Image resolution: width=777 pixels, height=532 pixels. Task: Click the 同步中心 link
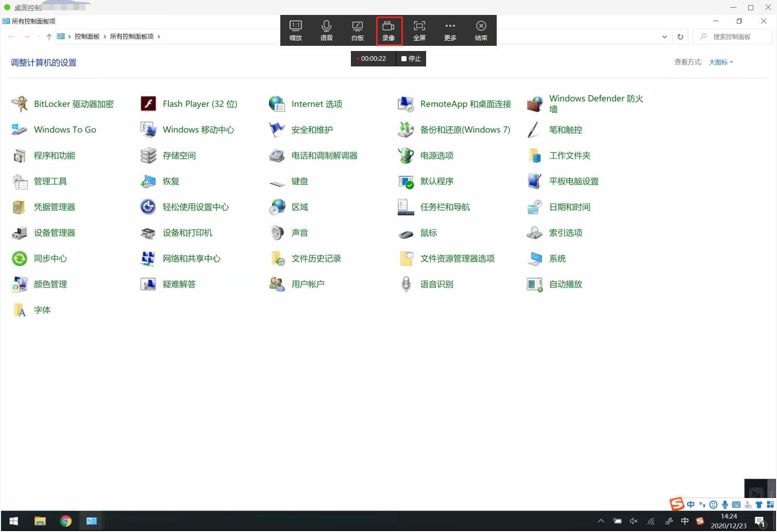(50, 259)
